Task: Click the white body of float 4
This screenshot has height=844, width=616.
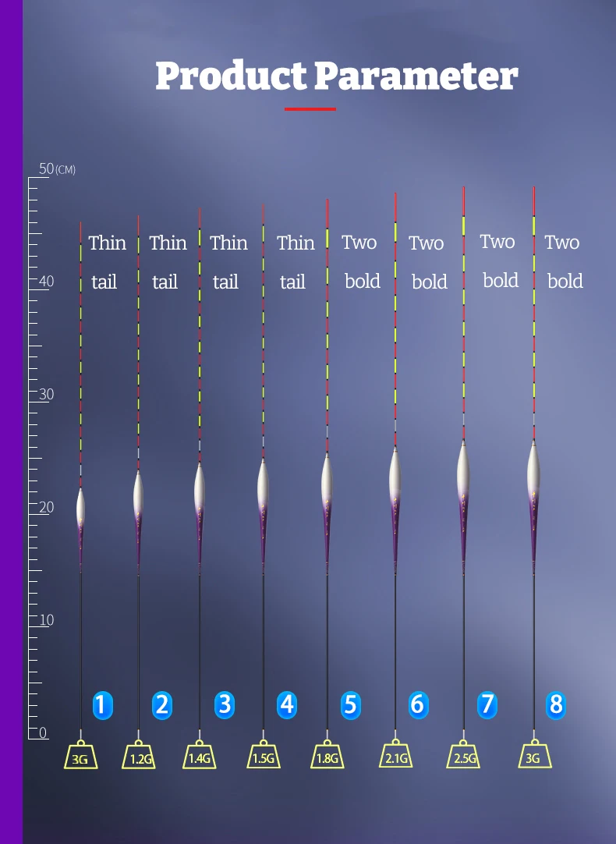Action: pyautogui.click(x=263, y=482)
